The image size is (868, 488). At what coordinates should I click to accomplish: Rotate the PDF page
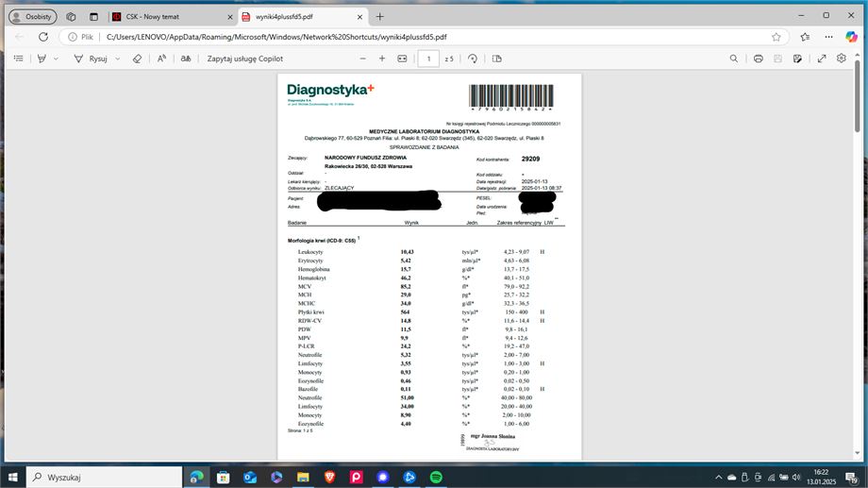tap(472, 59)
